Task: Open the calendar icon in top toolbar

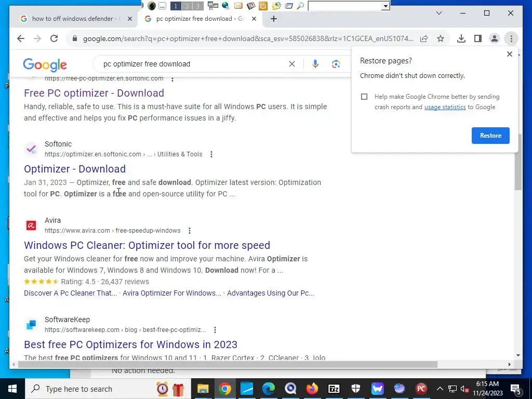Action: point(251,5)
